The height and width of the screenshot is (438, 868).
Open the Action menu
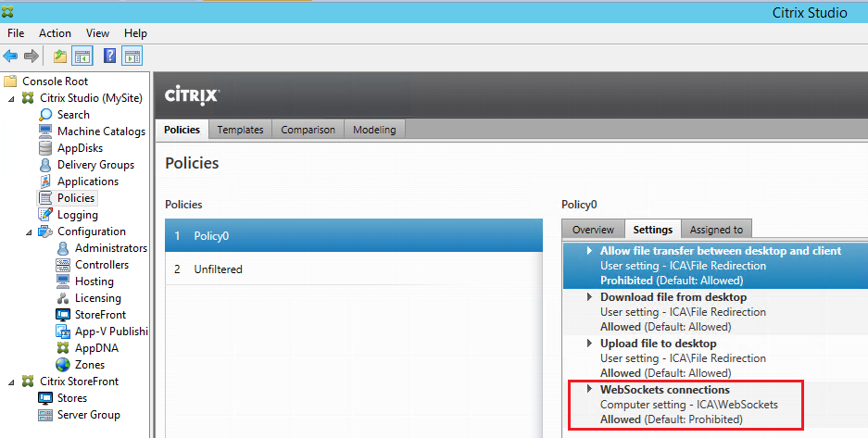(55, 33)
